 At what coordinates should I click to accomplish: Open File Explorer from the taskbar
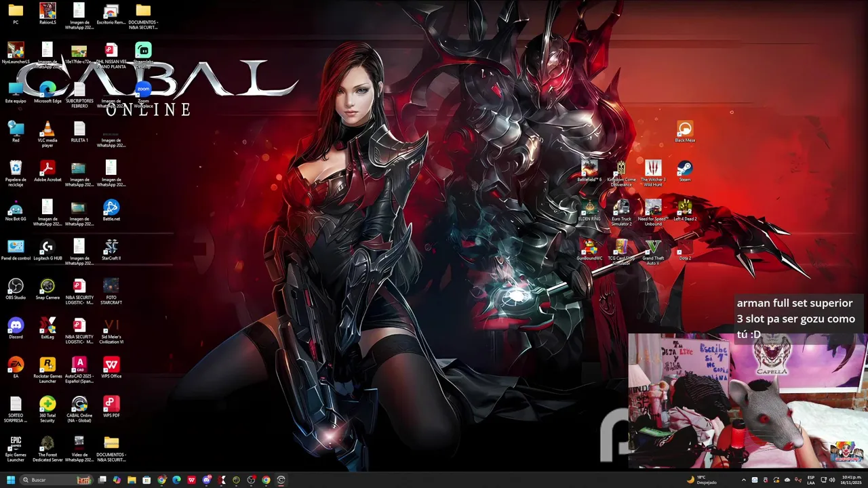click(x=132, y=480)
